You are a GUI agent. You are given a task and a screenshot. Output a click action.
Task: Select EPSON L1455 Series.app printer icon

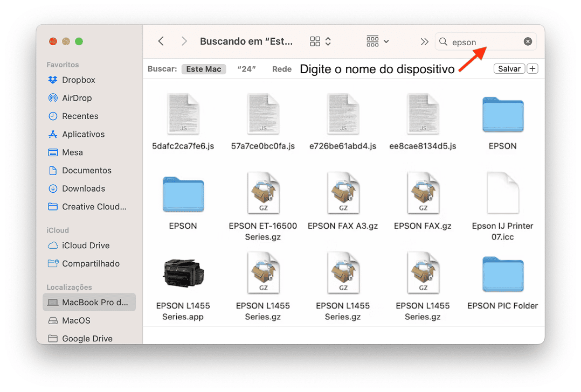183,274
